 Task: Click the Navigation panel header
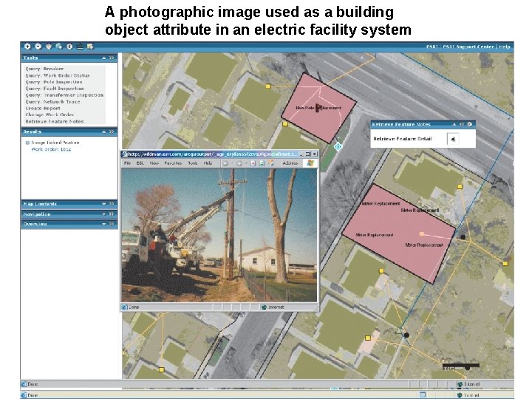69,214
